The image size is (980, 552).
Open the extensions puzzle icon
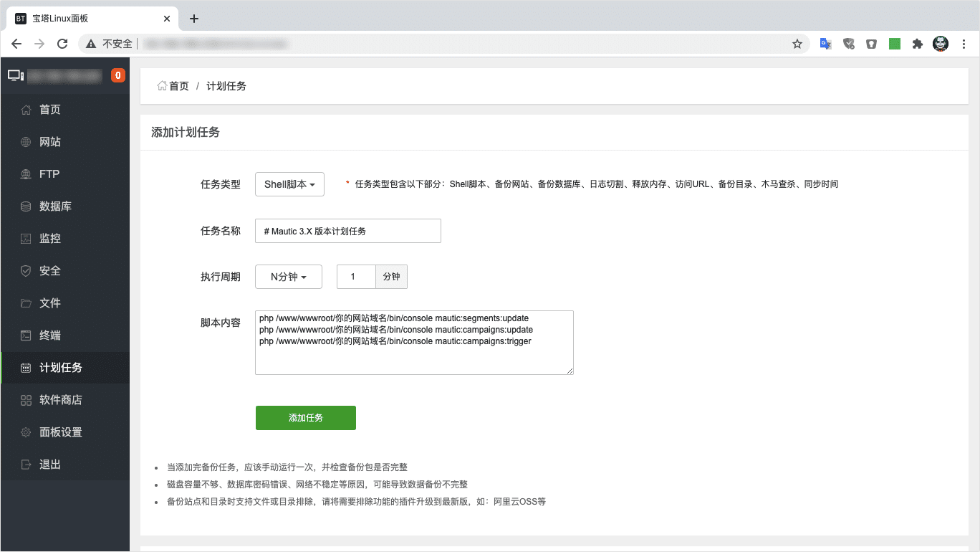pos(917,44)
